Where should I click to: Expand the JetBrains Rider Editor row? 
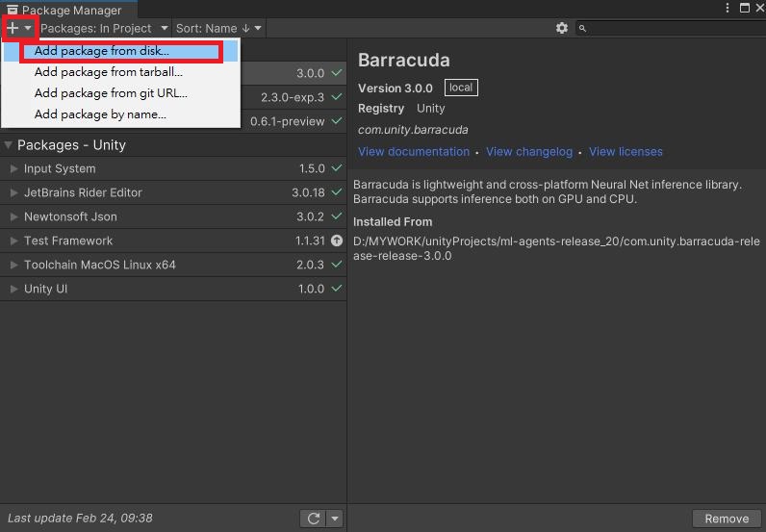pyautogui.click(x=13, y=192)
